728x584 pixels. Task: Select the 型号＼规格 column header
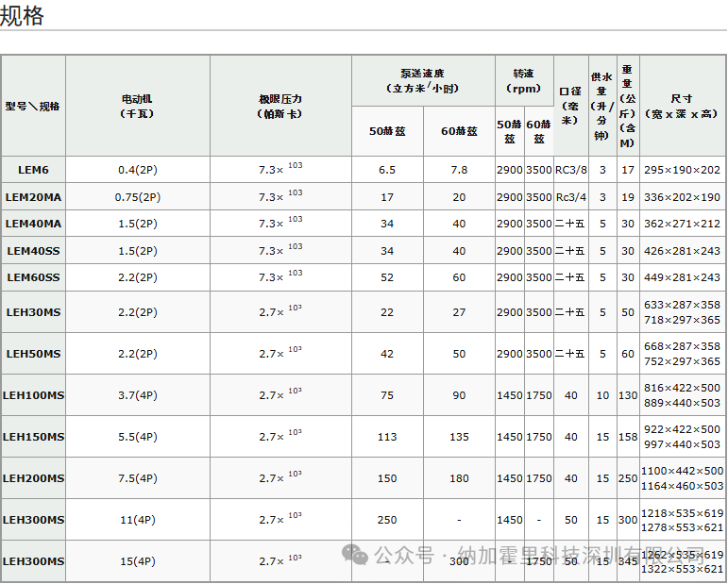pos(32,107)
